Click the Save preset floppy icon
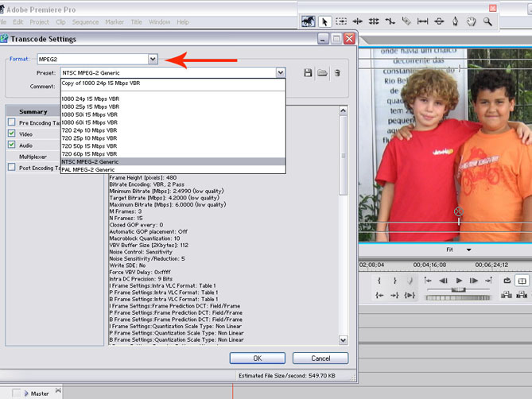This screenshot has width=532, height=399. tap(307, 73)
